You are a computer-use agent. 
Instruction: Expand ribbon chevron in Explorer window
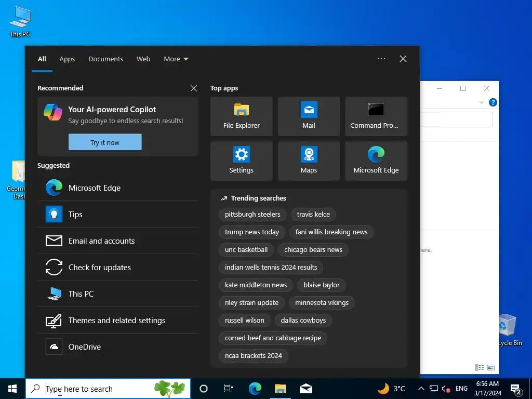pos(481,102)
